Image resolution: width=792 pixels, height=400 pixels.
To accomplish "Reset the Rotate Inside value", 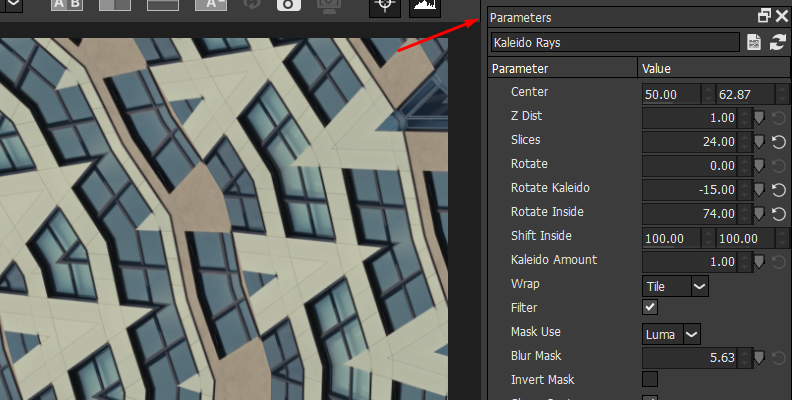I will coord(779,213).
